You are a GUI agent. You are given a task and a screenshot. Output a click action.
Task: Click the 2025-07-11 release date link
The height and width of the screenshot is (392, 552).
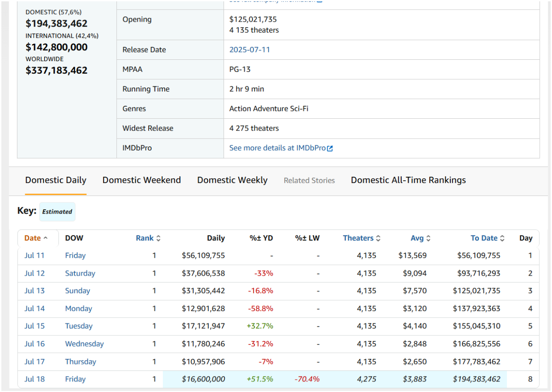250,50
